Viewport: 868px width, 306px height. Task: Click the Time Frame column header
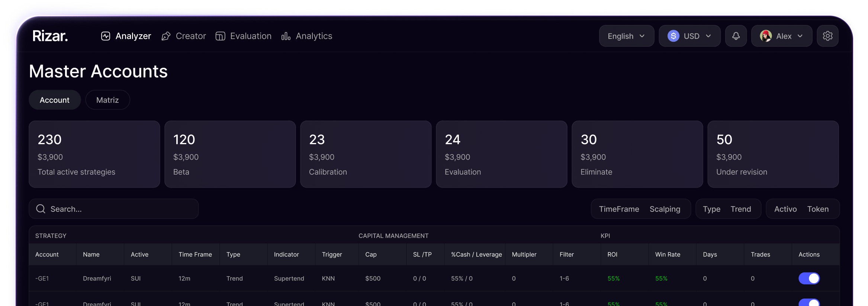click(195, 254)
